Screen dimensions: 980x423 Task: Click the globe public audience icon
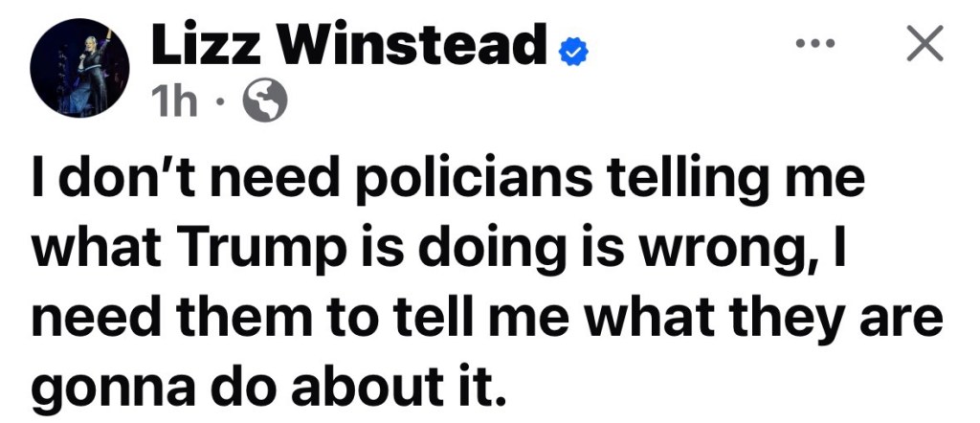(264, 102)
